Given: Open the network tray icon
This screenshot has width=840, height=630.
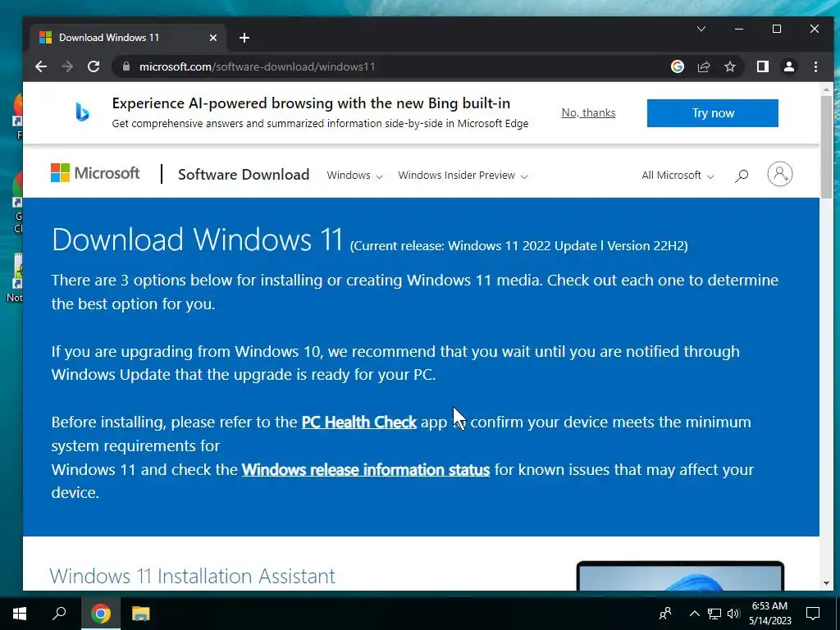Looking at the screenshot, I should [714, 614].
